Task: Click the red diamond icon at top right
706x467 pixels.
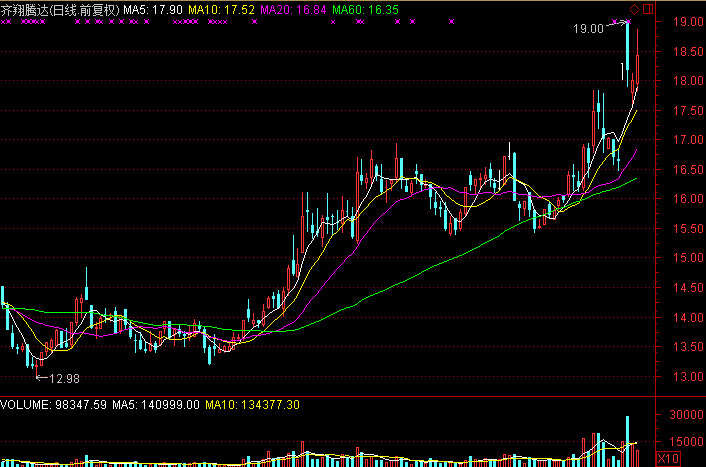Action: 635,9
